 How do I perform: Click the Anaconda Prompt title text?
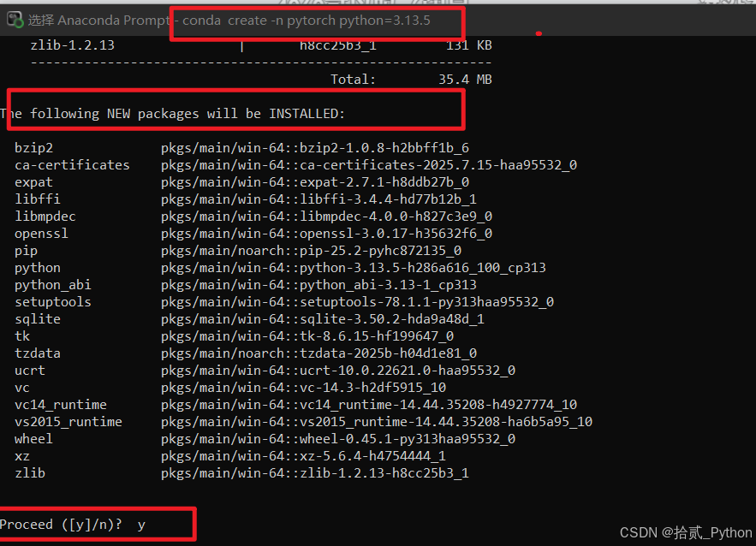tap(98, 21)
